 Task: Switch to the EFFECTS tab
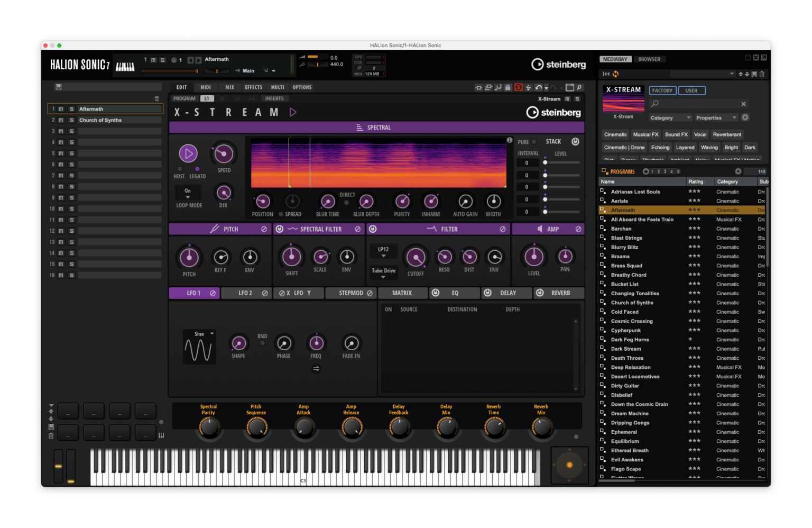[x=253, y=87]
